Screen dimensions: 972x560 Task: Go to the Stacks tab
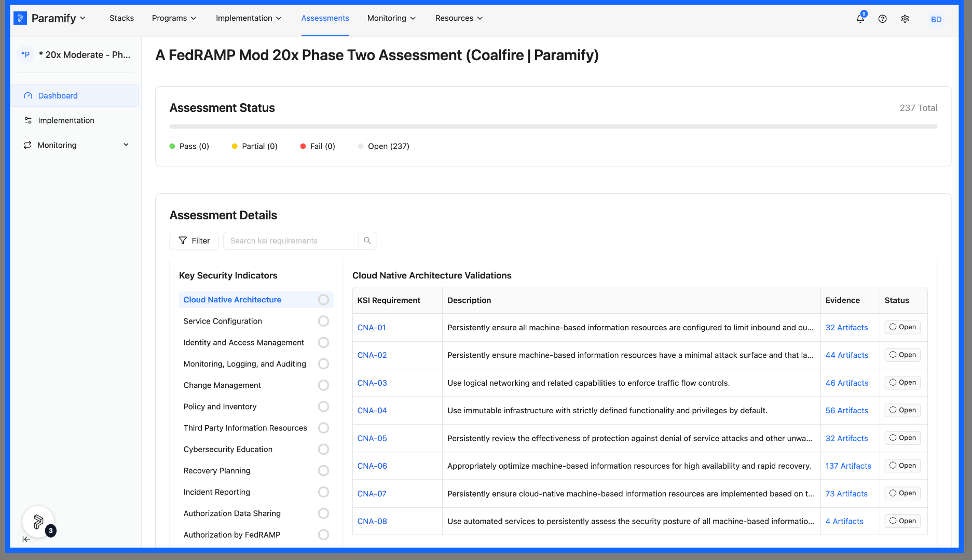(121, 18)
